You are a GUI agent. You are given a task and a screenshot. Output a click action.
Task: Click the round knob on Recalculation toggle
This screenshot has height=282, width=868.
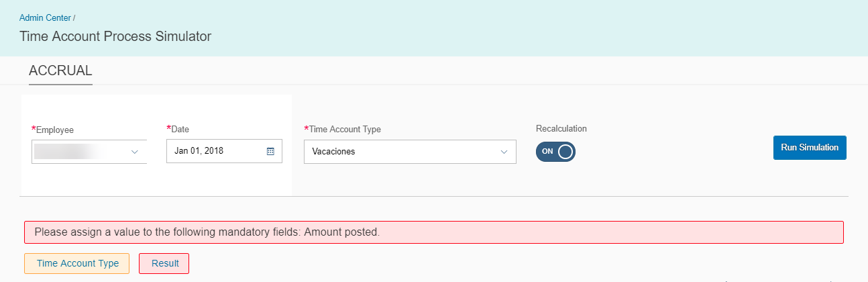pos(565,151)
